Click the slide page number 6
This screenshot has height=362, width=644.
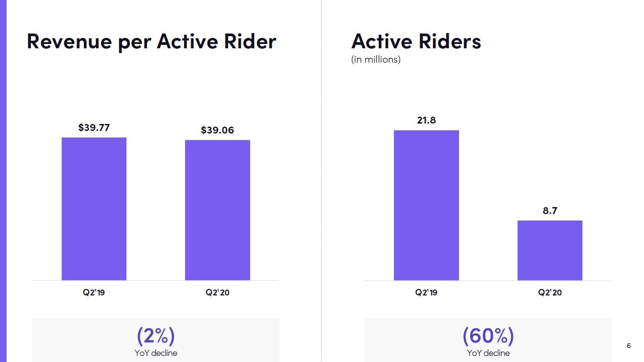tap(628, 345)
